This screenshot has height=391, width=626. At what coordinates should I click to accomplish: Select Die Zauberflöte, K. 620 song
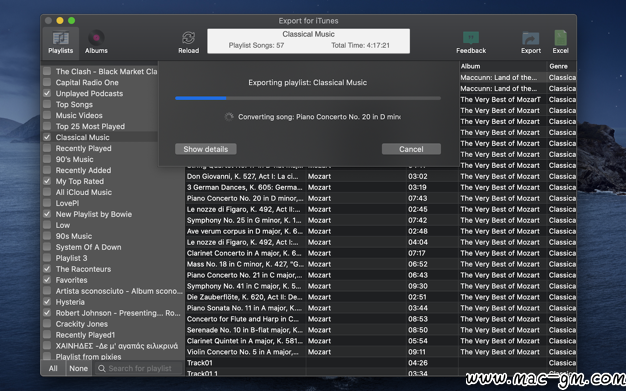tap(244, 297)
